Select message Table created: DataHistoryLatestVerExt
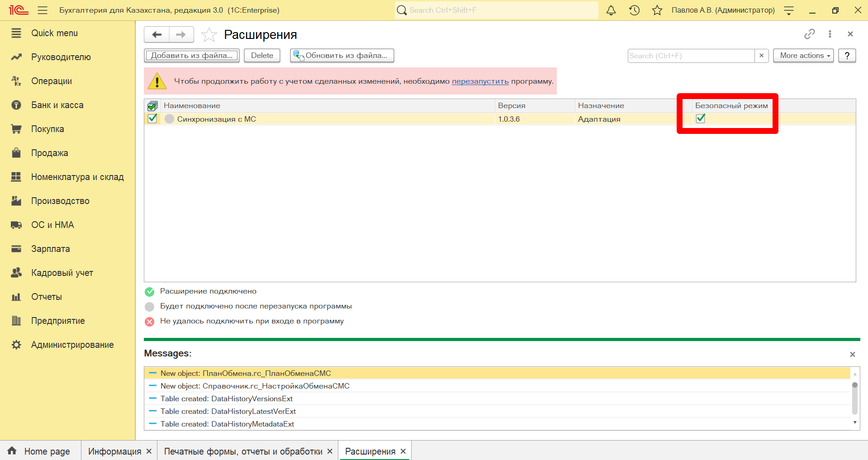 click(x=498, y=411)
